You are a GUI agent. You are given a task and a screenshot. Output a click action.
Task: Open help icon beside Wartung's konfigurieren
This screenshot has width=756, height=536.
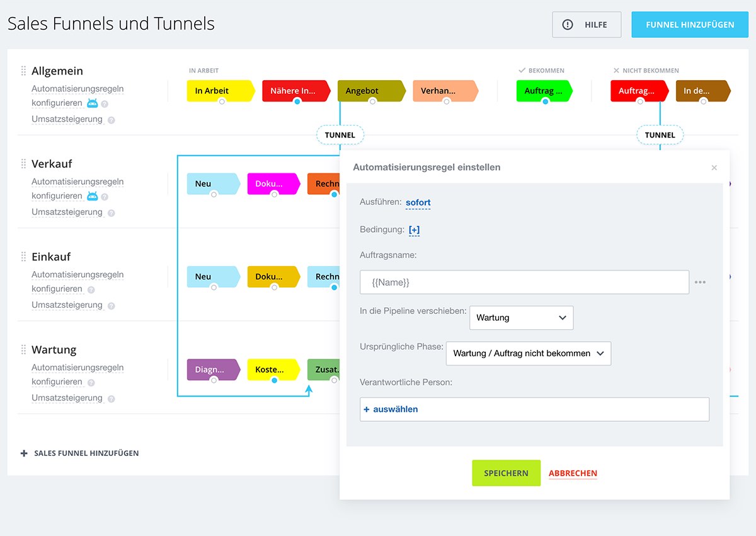(x=91, y=383)
